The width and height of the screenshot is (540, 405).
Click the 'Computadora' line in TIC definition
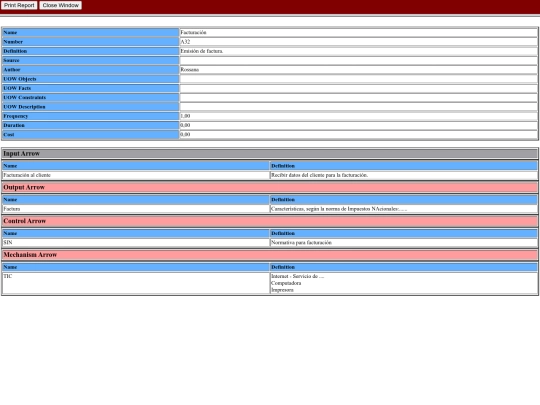tap(286, 283)
